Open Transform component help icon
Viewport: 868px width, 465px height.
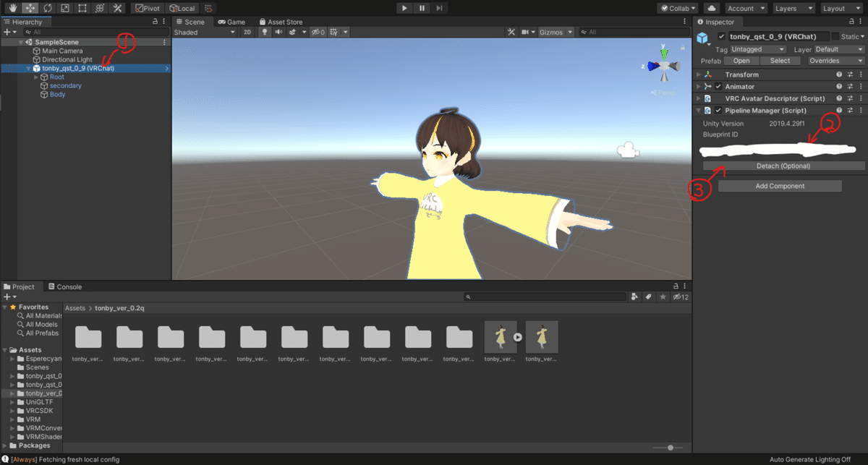pos(839,74)
